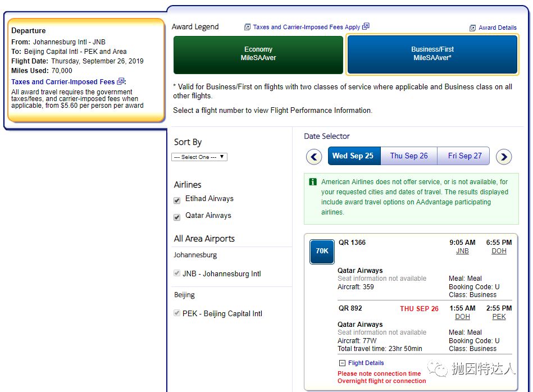Click 'THU SEP 26' red date label

pos(419,309)
